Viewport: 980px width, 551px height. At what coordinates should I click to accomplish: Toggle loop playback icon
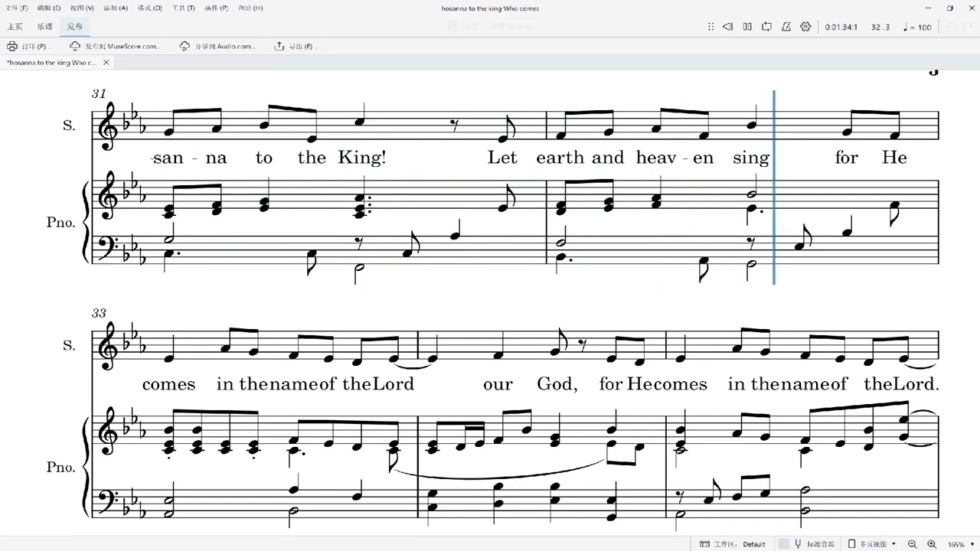point(766,27)
